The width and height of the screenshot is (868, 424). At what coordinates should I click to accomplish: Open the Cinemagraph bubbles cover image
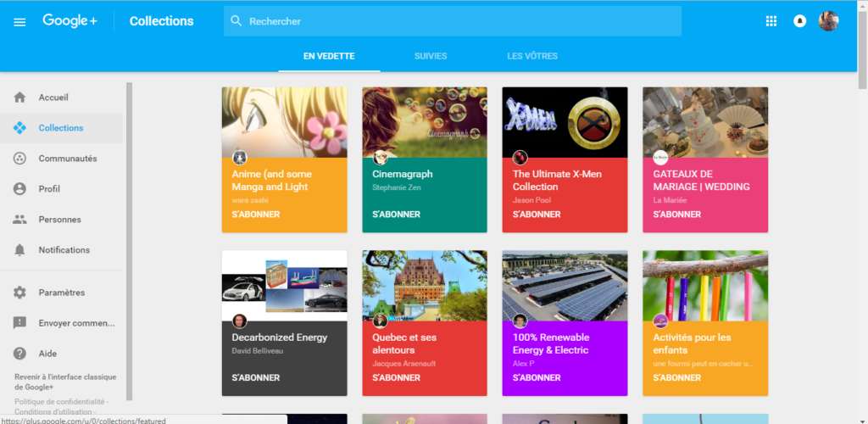click(425, 122)
